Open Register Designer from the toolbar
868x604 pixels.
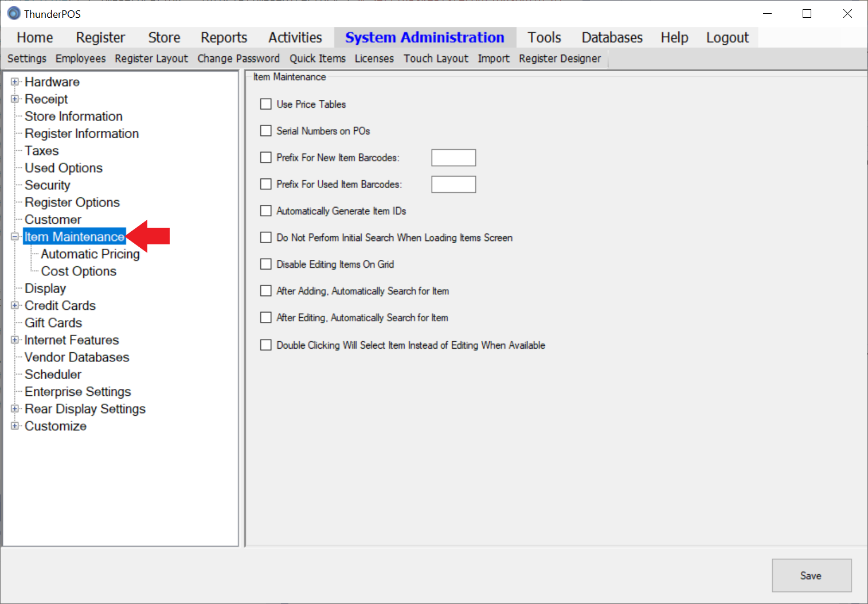point(560,59)
